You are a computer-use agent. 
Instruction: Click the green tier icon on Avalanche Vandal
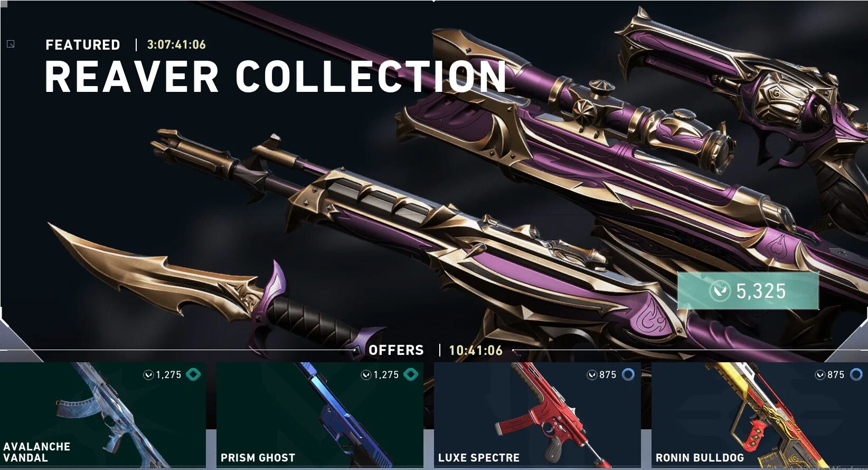coord(193,374)
